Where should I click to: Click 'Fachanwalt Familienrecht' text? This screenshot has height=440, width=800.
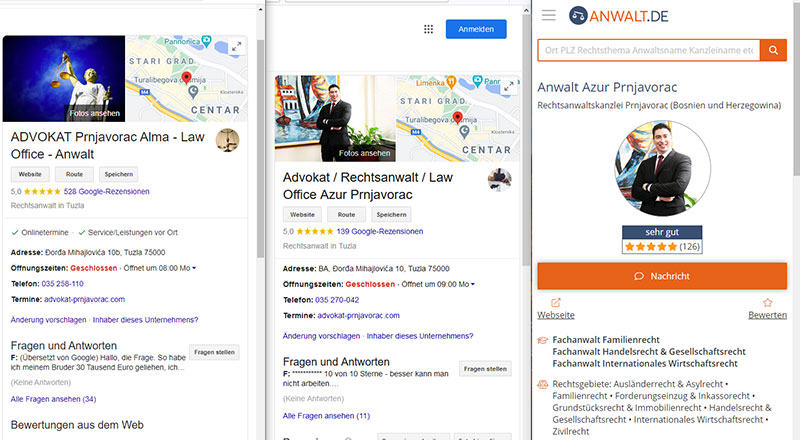(606, 340)
